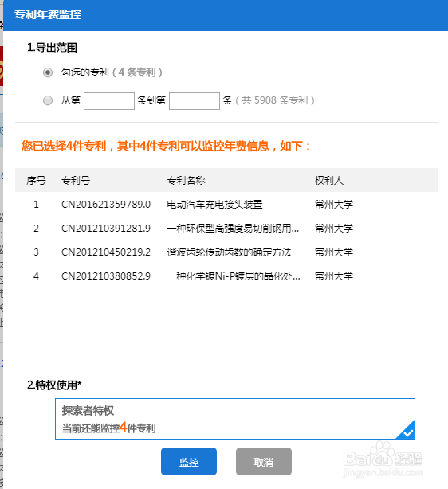This screenshot has height=489, width=448.
Task: Click the 序号 column header
Action: click(x=36, y=180)
